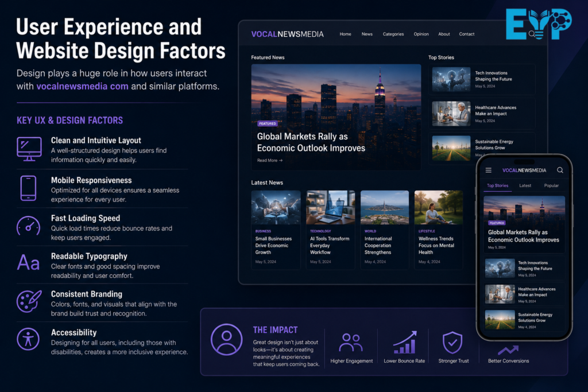Select the Top Stories tab on the phone
588x392 pixels.
pyautogui.click(x=498, y=185)
